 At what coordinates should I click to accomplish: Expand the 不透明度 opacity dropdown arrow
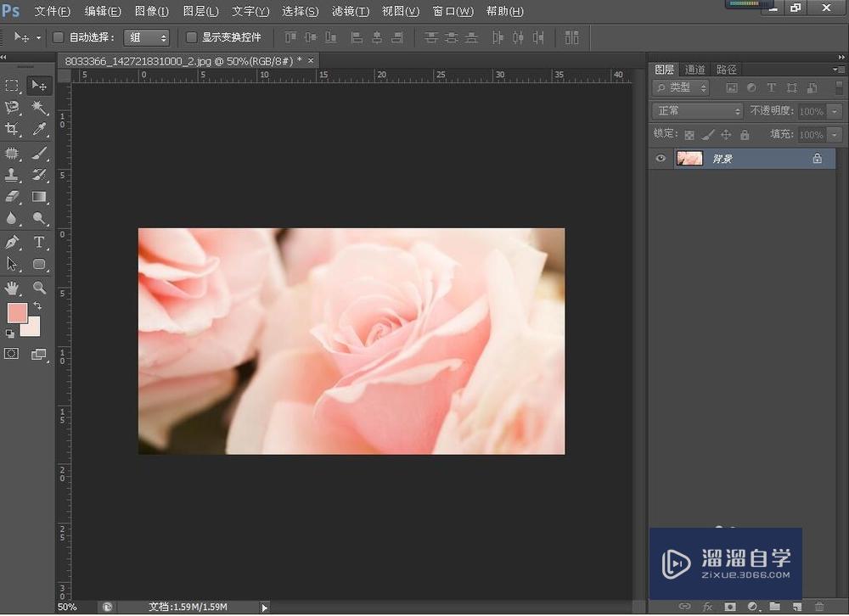[835, 111]
